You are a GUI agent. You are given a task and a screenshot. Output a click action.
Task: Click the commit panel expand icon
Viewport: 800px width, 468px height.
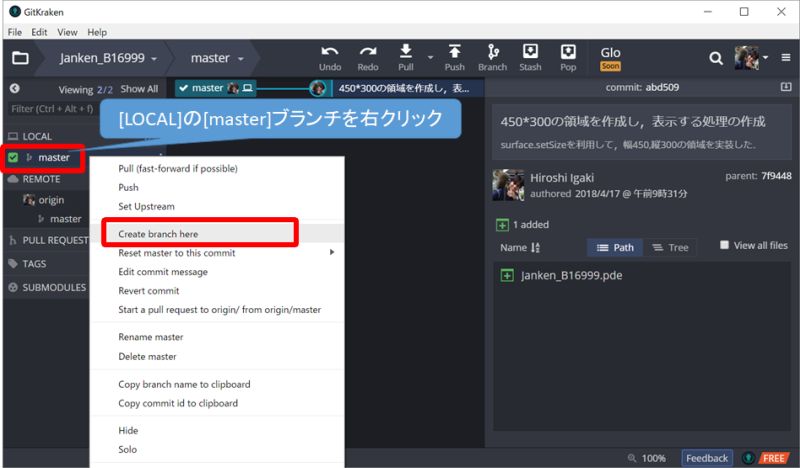(786, 87)
